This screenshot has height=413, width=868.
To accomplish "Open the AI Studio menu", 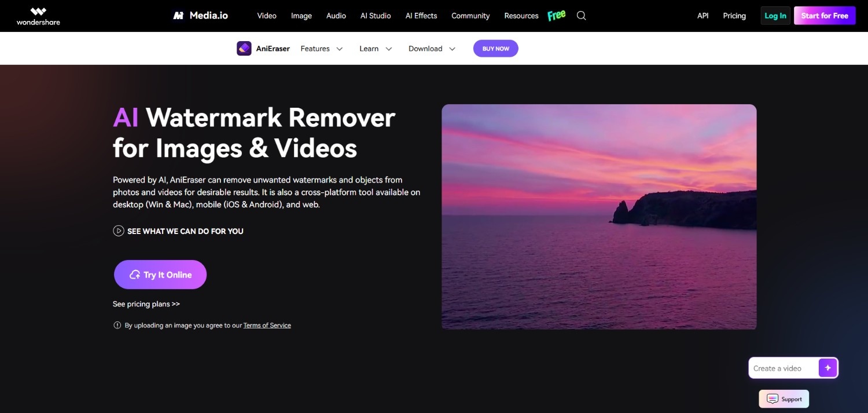I will (x=376, y=16).
